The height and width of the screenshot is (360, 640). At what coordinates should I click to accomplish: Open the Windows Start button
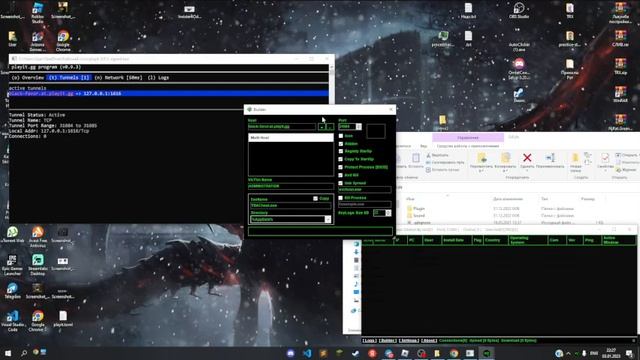(8, 353)
